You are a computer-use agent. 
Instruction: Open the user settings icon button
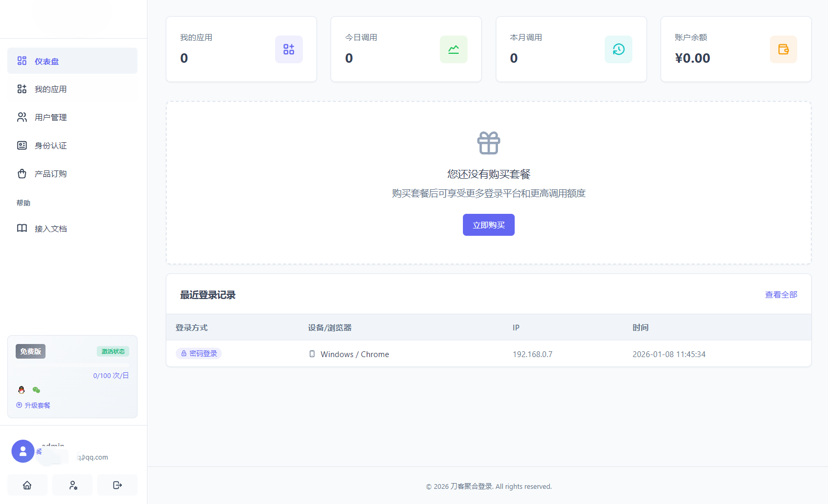tap(73, 485)
